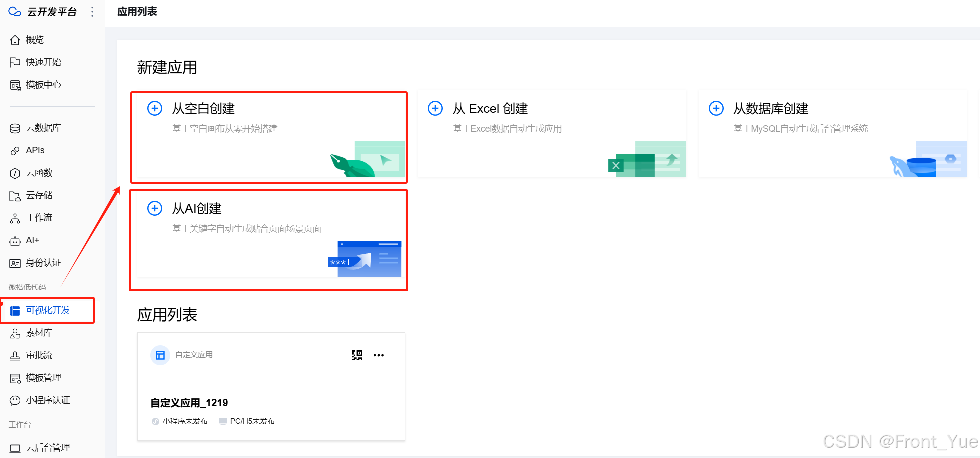Open 云后台管理 under 工作台
The width and height of the screenshot is (980, 458).
click(48, 447)
